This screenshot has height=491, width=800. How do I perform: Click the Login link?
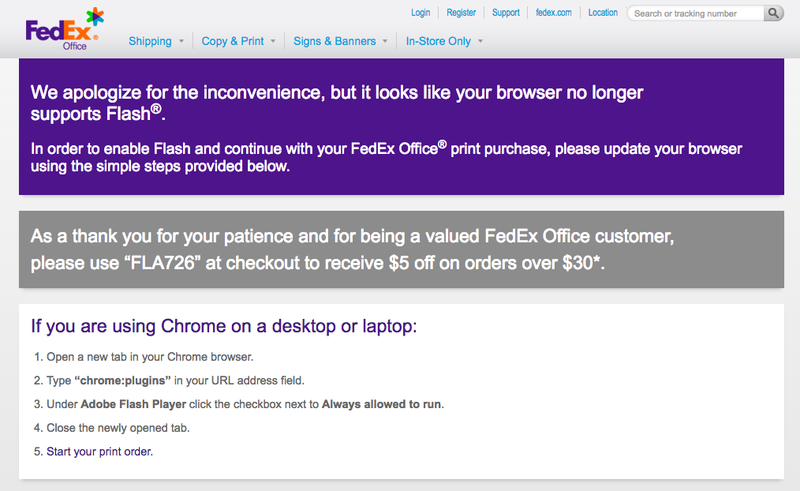(421, 13)
